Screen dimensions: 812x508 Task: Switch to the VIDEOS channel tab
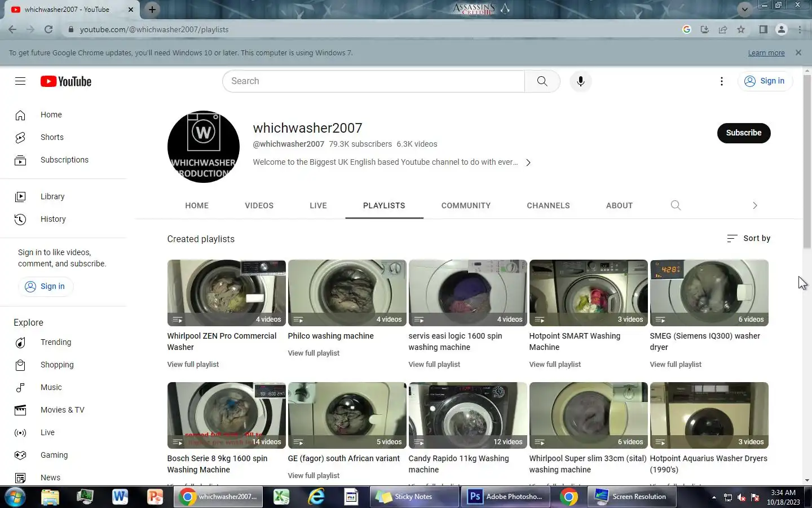(x=259, y=205)
